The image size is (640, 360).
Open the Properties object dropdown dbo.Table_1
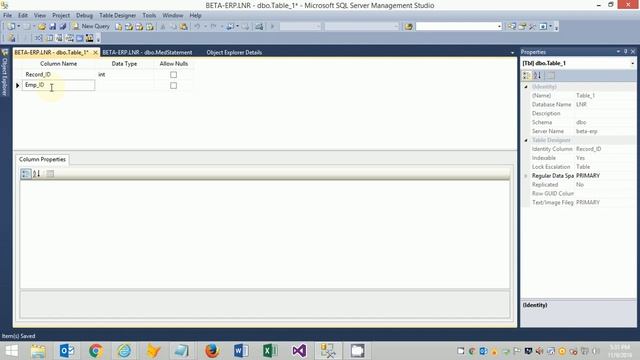click(632, 63)
